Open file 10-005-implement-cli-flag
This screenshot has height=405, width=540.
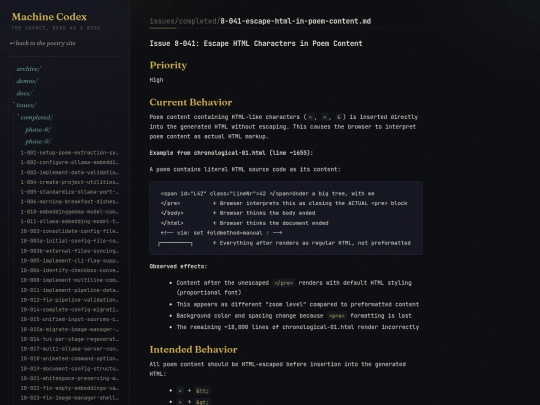click(70, 260)
